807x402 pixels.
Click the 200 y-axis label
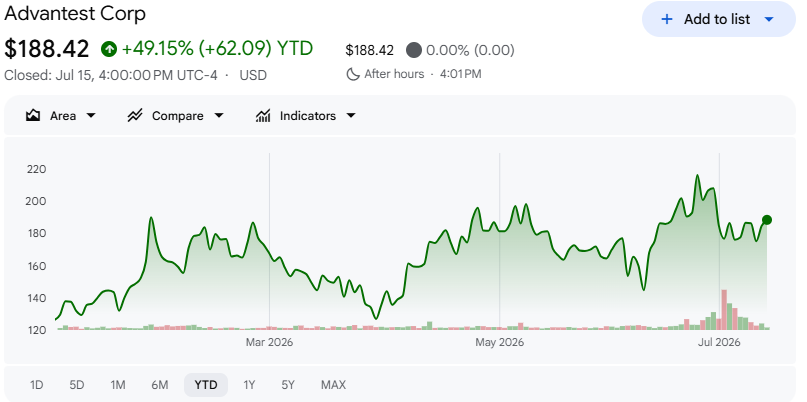pyautogui.click(x=37, y=201)
